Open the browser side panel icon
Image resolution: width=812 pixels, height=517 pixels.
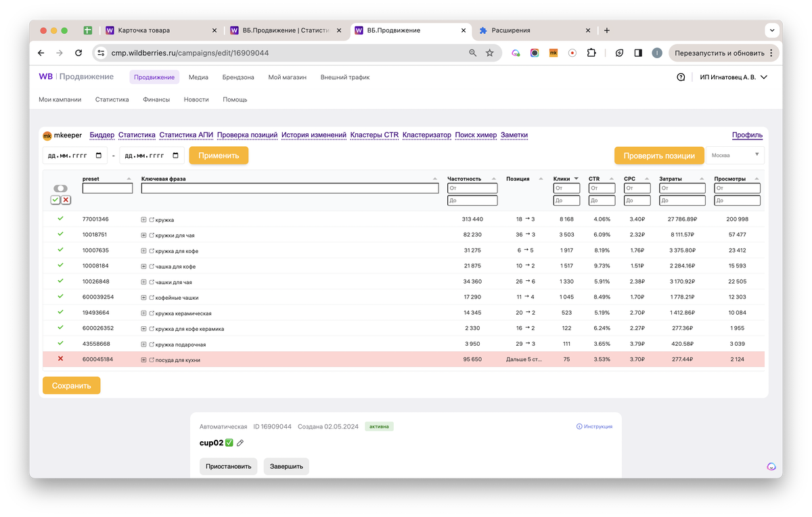[637, 53]
